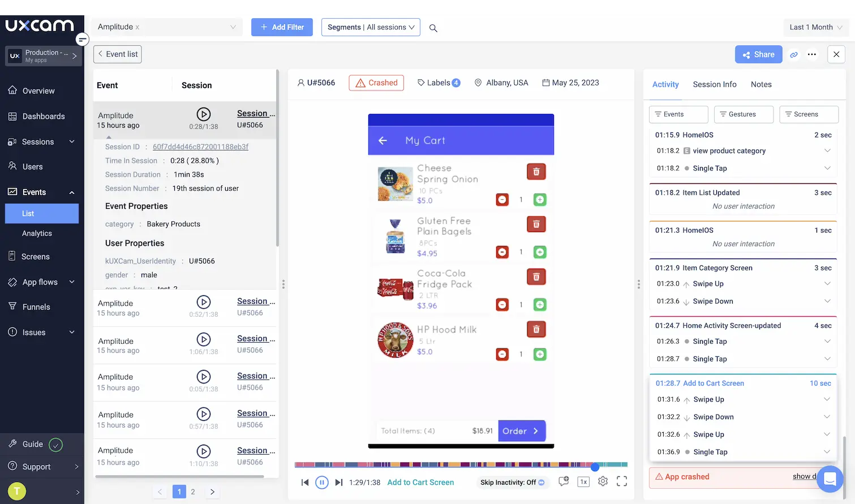Skip to next session control
The height and width of the screenshot is (504, 855).
(x=339, y=483)
